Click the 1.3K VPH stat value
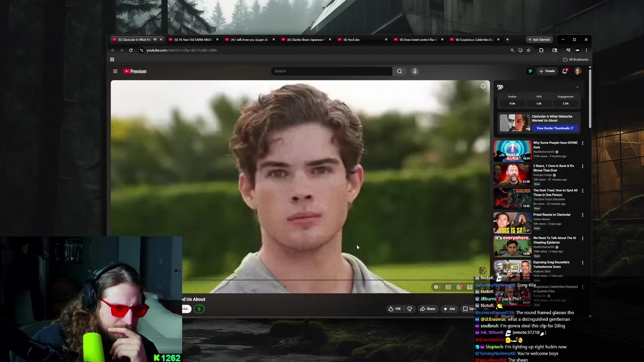Screen dimensions: 644x362 [x=539, y=104]
